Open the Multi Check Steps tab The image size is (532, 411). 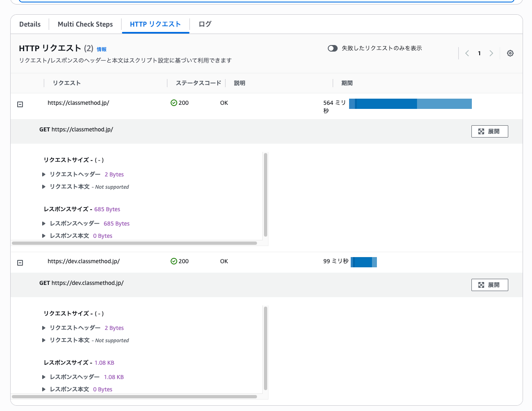click(x=85, y=24)
